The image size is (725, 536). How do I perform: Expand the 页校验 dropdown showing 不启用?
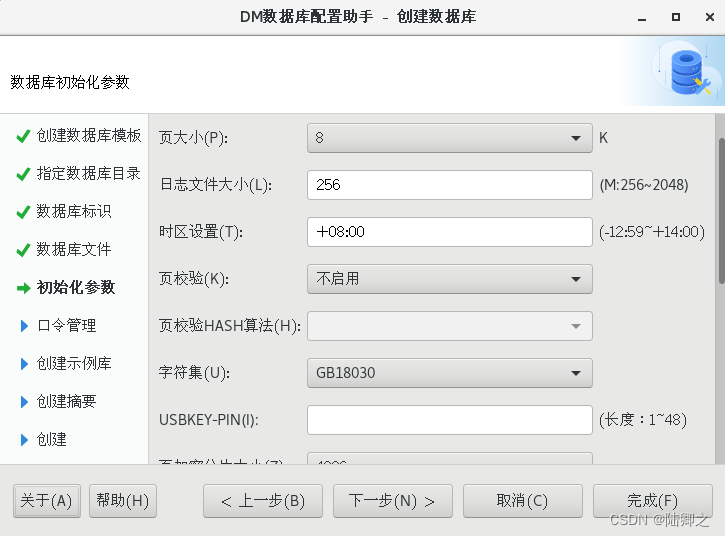pos(449,279)
